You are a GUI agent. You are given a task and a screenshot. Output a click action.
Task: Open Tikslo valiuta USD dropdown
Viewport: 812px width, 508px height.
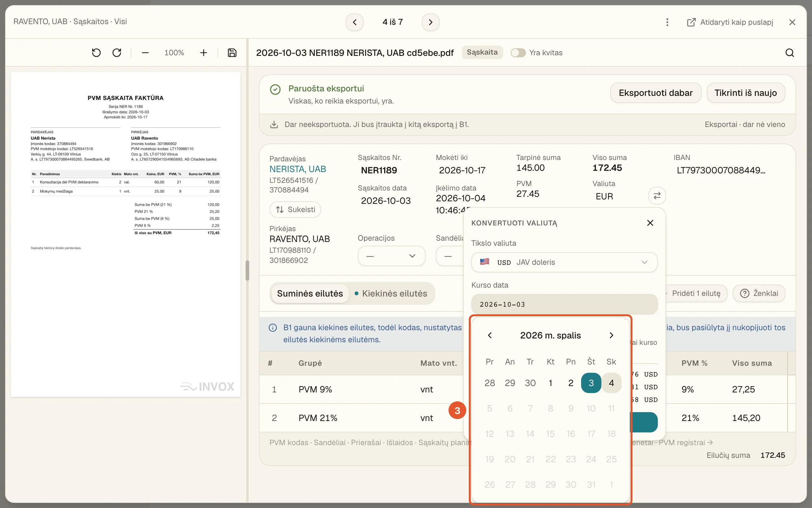564,262
